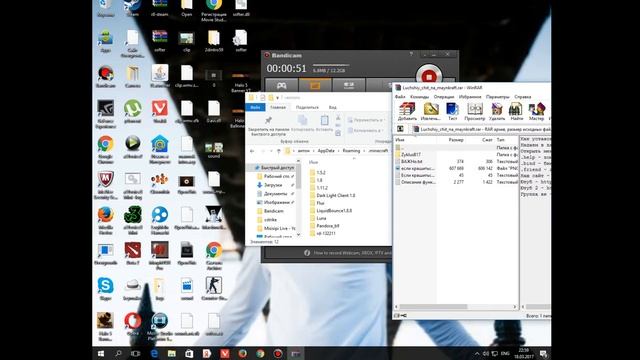The height and width of the screenshot is (360, 640).
Task: Sort WinRAR list by the Размер column header
Action: point(456,140)
